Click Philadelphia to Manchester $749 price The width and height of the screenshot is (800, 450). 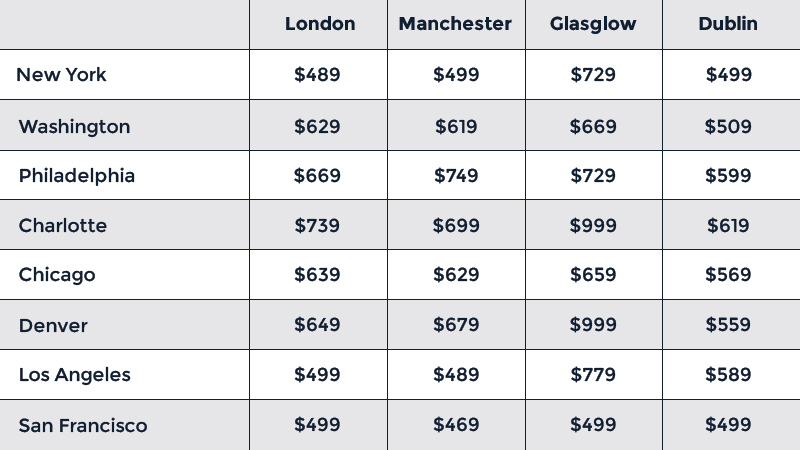456,176
